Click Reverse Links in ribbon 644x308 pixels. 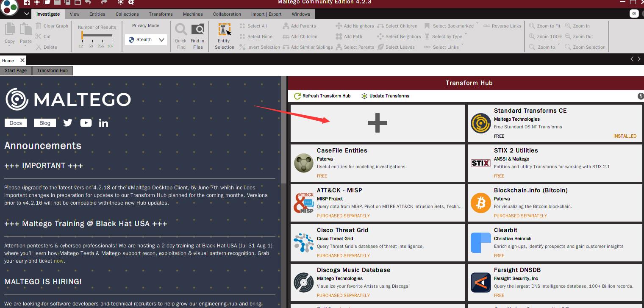[x=502, y=26]
